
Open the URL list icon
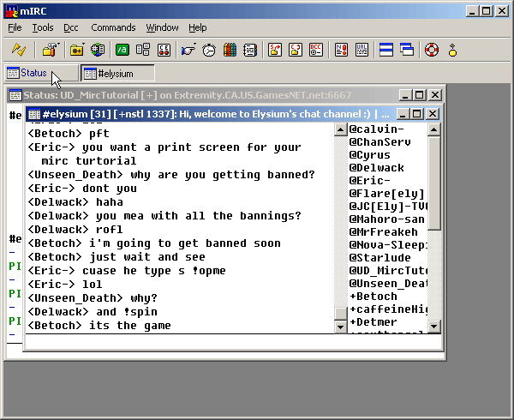pyautogui.click(x=362, y=50)
